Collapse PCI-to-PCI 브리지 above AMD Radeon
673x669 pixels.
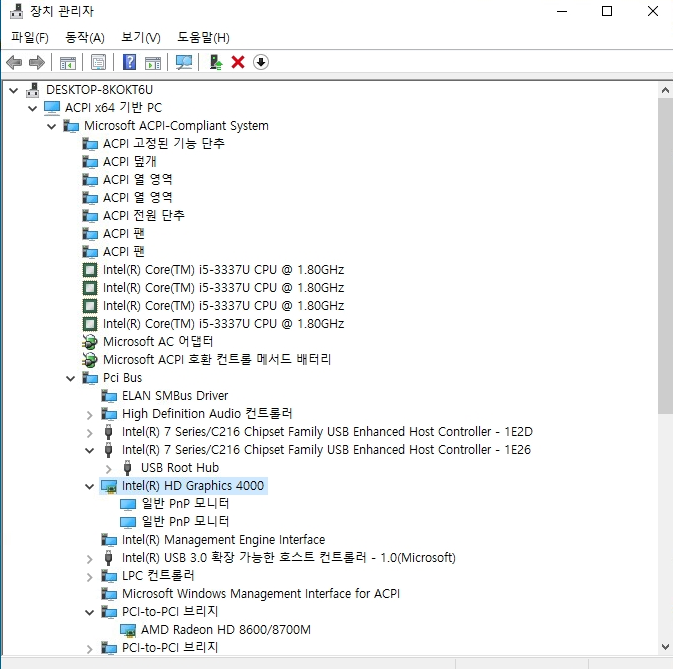[x=89, y=612]
